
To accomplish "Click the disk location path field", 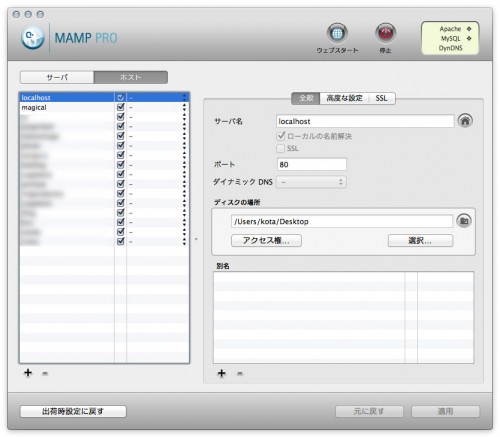I will tap(342, 221).
